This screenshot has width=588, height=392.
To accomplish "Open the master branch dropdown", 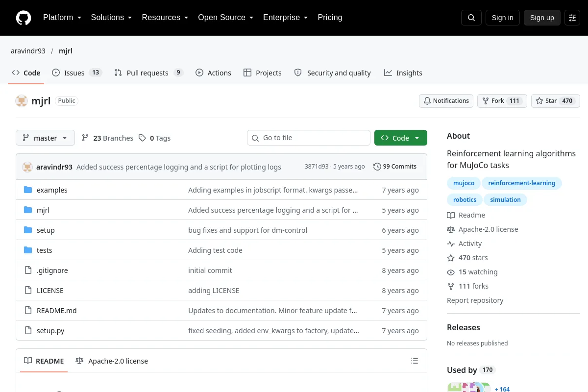I will pos(45,138).
